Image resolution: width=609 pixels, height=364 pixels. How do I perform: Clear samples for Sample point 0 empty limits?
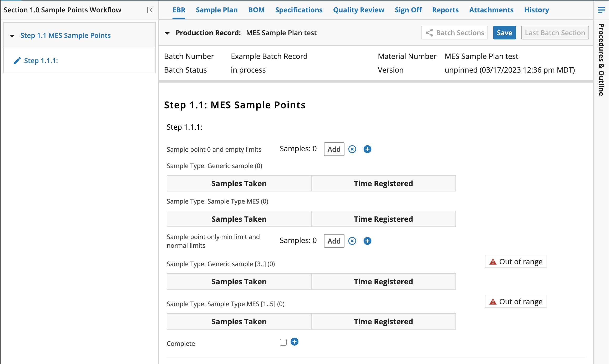point(352,149)
